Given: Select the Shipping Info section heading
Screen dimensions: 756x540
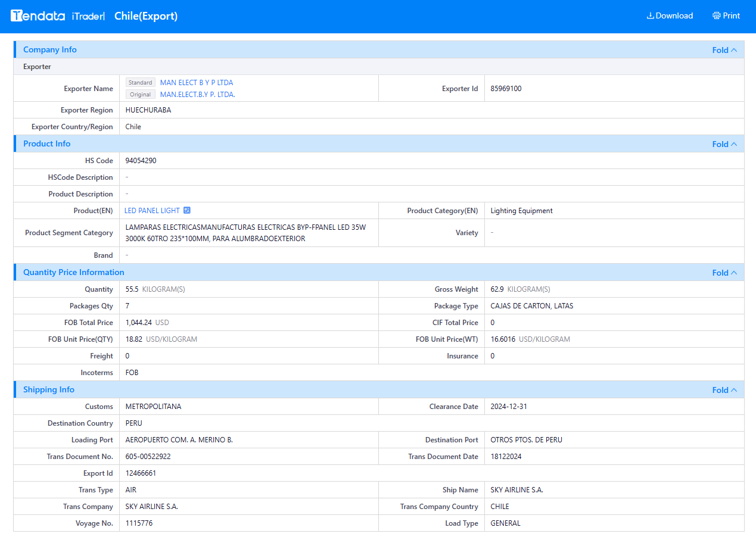Looking at the screenshot, I should (x=49, y=389).
